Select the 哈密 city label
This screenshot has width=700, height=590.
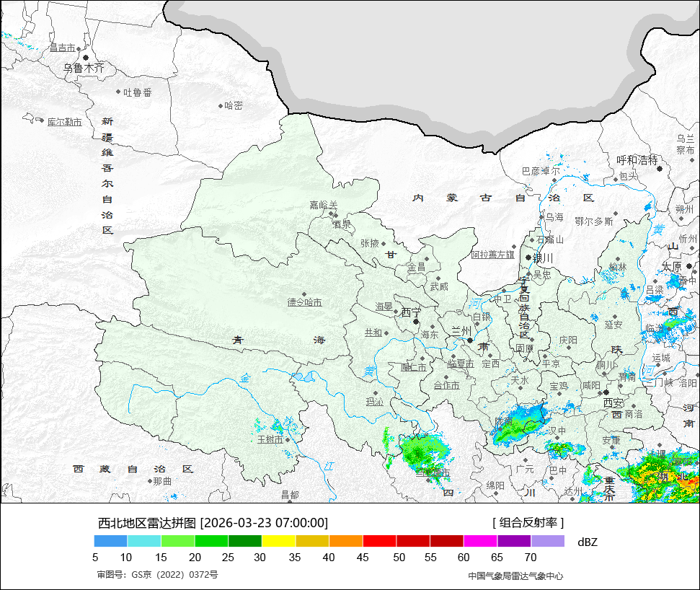234,105
